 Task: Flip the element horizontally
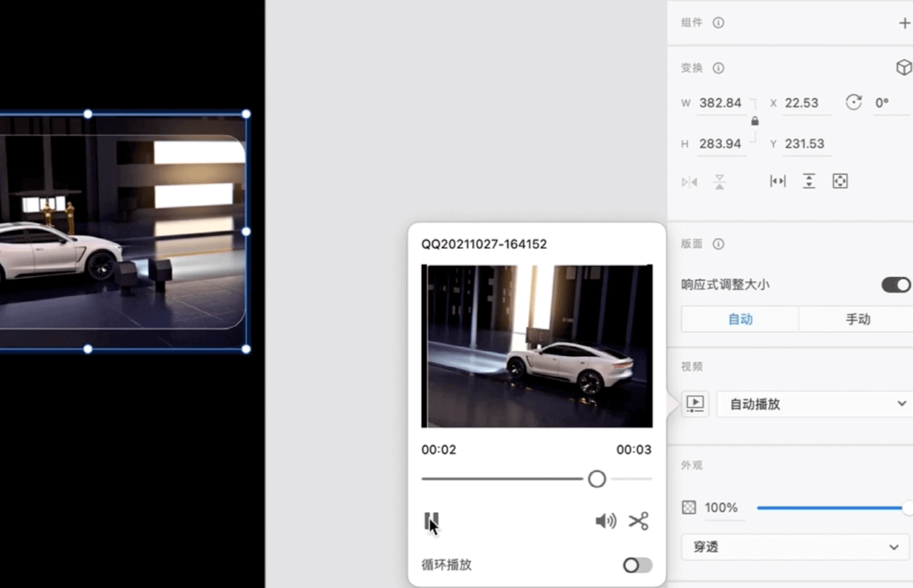point(689,182)
